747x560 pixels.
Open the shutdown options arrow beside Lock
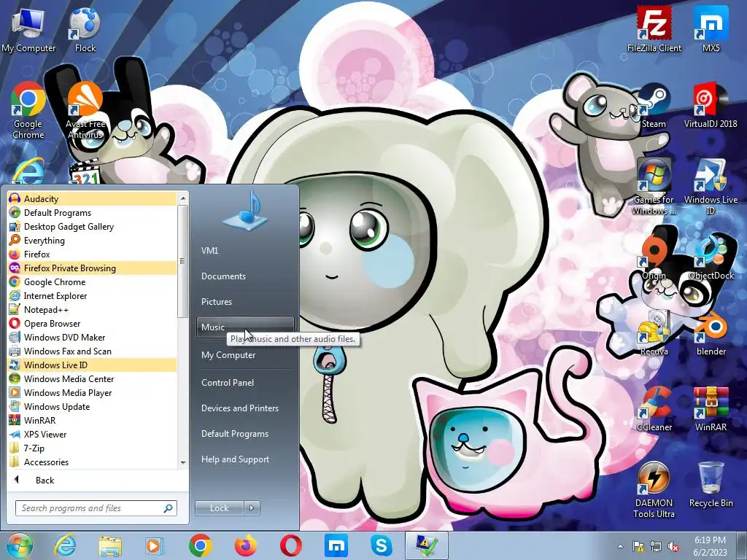[x=252, y=508]
